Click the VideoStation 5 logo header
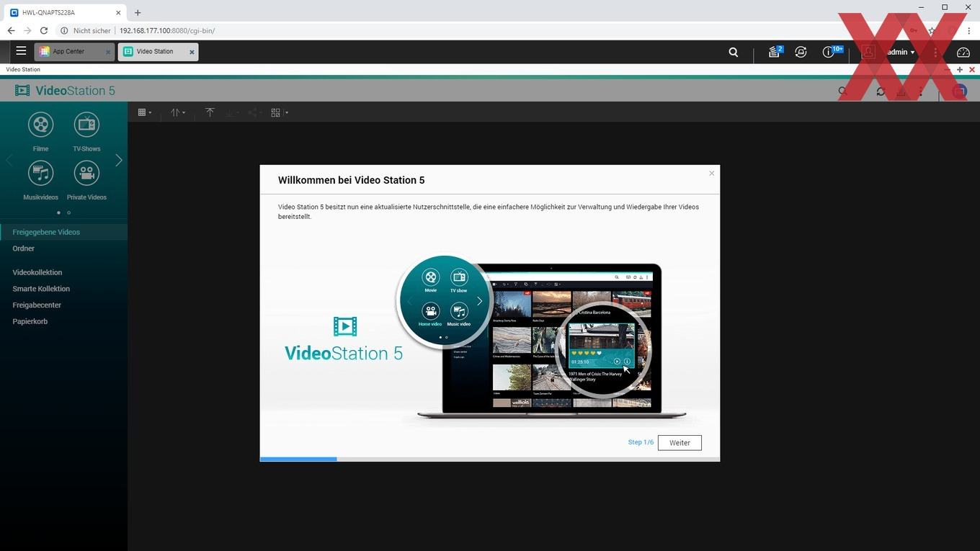Screen dimensions: 980x551 point(65,91)
